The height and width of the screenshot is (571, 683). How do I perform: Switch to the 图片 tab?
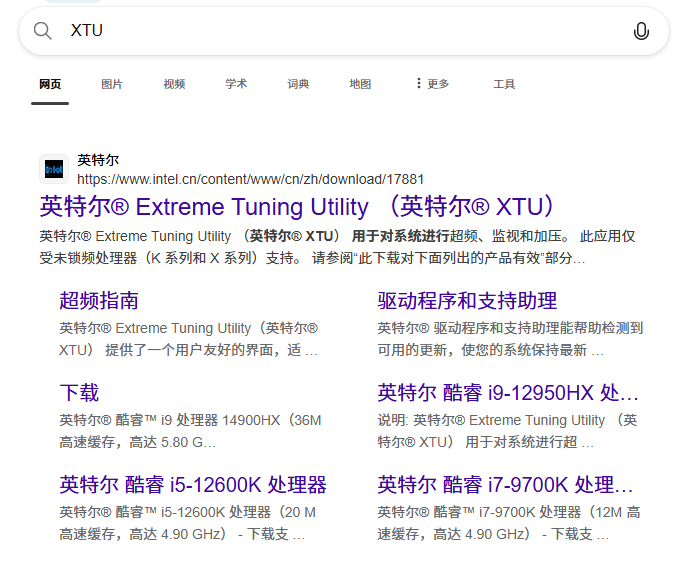click(x=112, y=84)
